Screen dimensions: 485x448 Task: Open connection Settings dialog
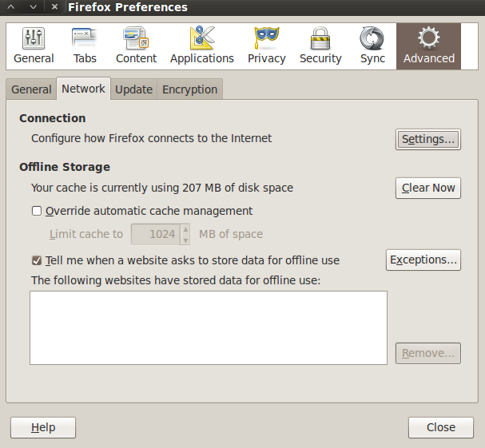click(428, 139)
